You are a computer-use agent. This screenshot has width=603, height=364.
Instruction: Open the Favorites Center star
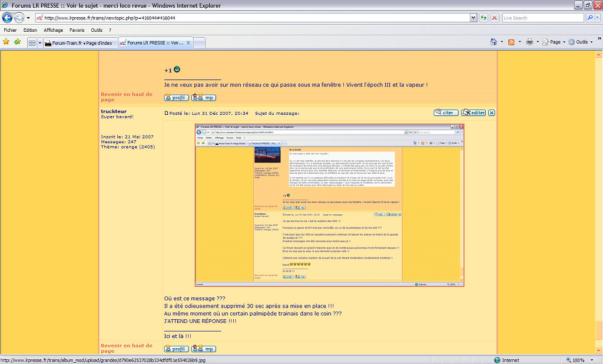click(x=6, y=42)
